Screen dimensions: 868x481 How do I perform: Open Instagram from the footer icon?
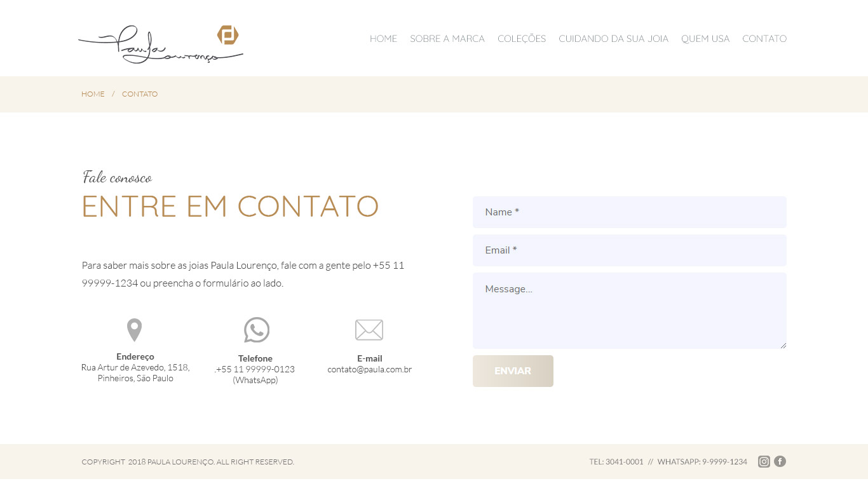(x=764, y=462)
